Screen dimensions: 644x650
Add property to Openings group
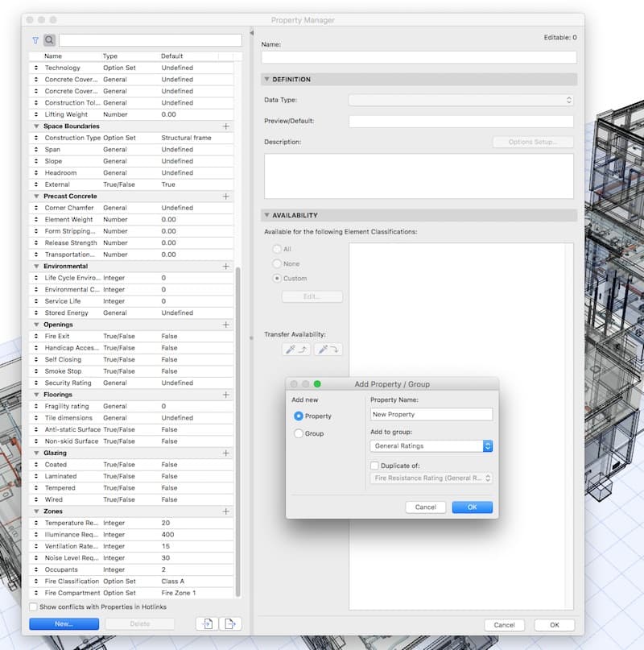tap(226, 325)
